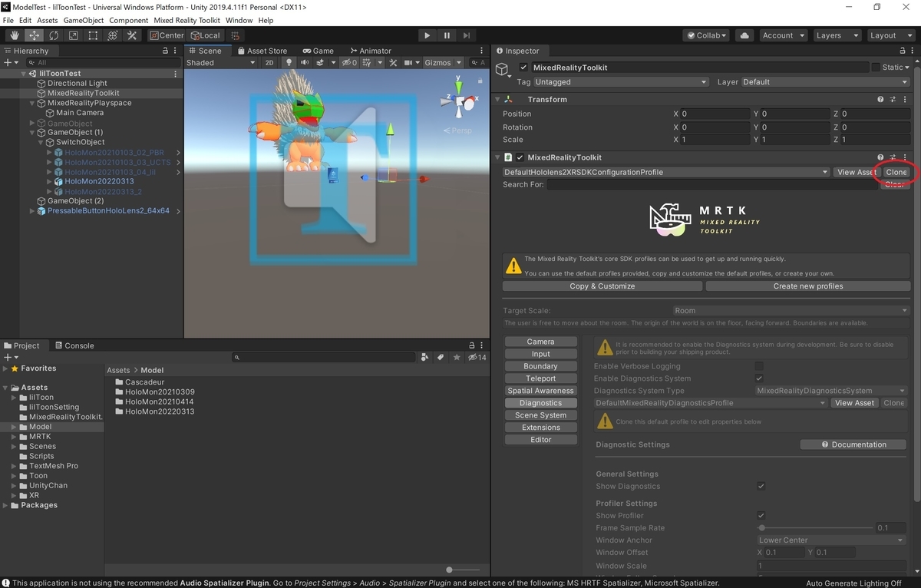The width and height of the screenshot is (921, 588).
Task: Switch to the Asset Store tab
Action: click(x=262, y=51)
